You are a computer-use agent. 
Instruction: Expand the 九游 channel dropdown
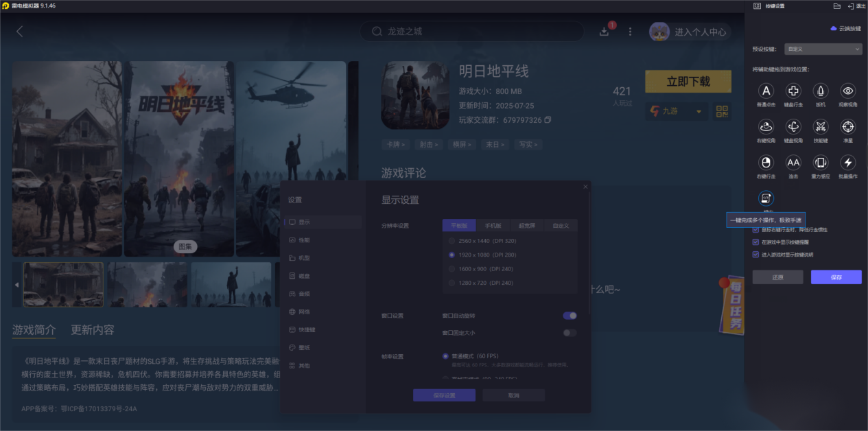(x=677, y=111)
